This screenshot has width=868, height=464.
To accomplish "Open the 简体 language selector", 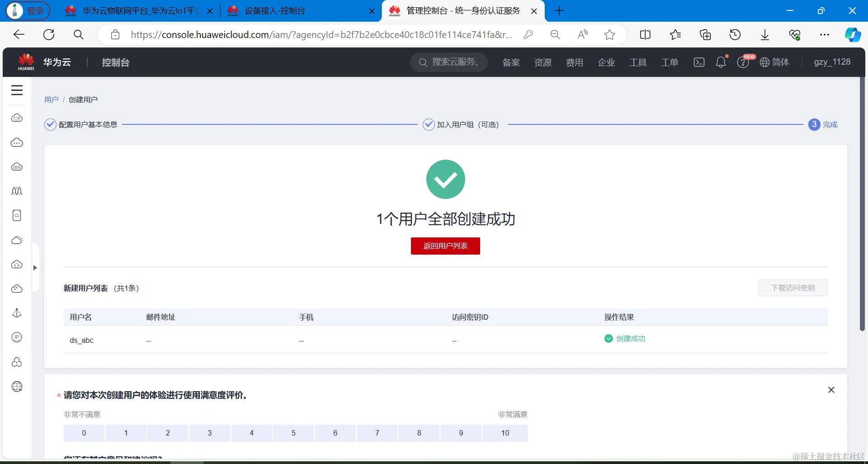I will [x=775, y=62].
